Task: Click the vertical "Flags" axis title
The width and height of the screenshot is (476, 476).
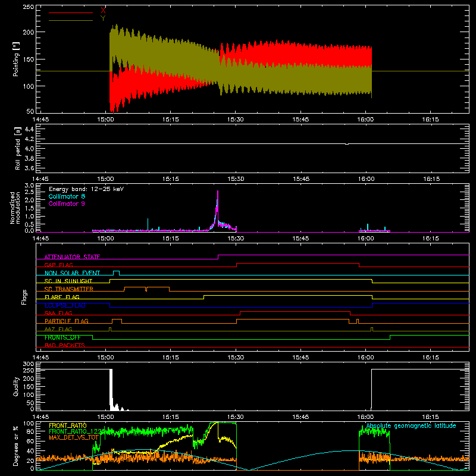Action: pyautogui.click(x=24, y=297)
